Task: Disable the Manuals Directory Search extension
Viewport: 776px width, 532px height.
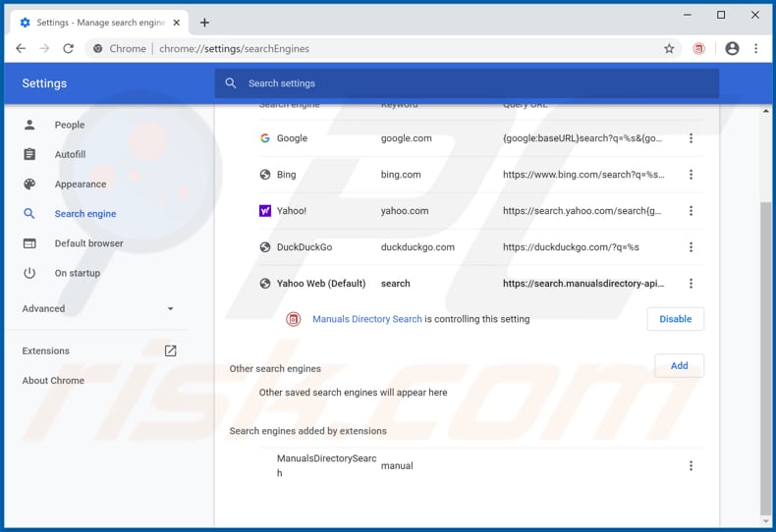Action: 675,319
